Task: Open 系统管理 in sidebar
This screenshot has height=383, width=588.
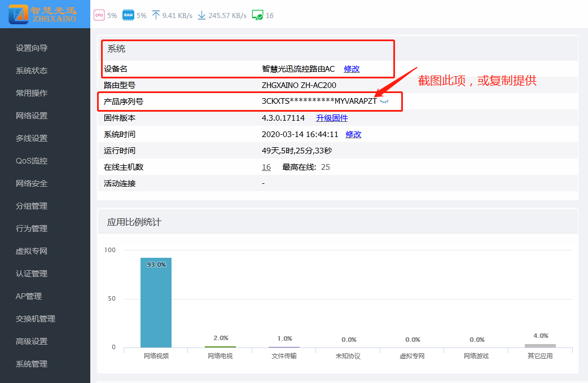Action: click(x=32, y=364)
